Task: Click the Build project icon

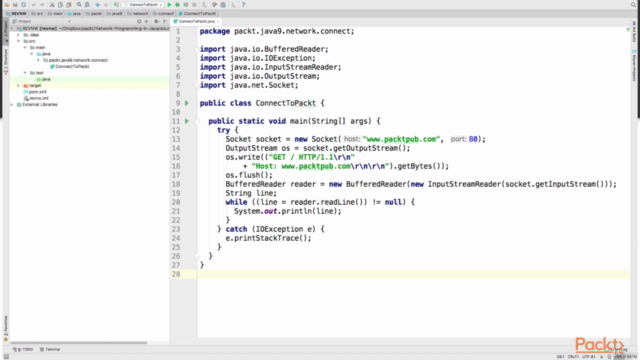Action: pos(116,4)
